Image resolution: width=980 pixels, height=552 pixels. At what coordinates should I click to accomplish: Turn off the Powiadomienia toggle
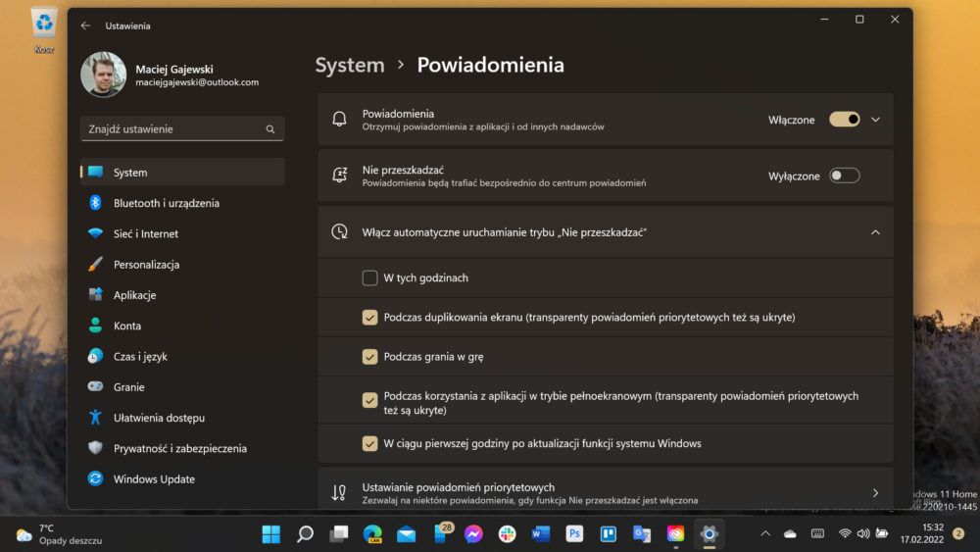[x=845, y=120]
